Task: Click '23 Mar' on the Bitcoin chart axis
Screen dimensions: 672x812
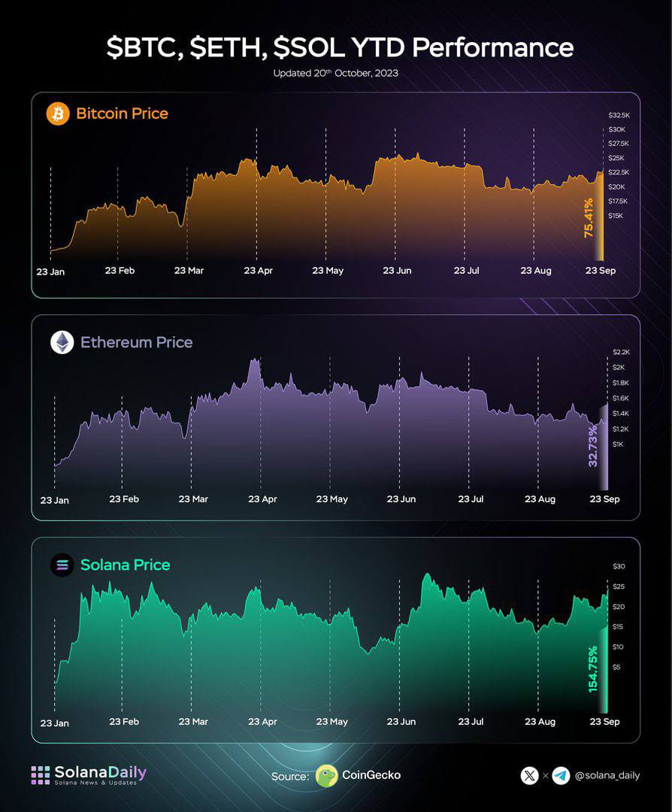Action: [x=189, y=271]
